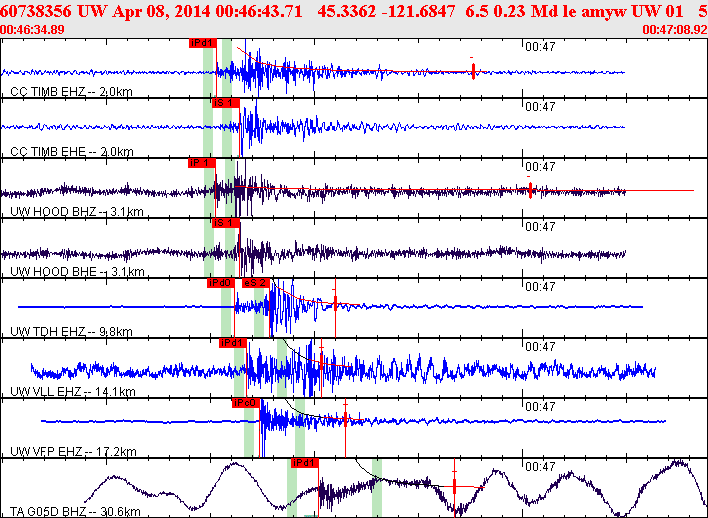Click the 00:47 time label on UW HOOD BHZ
This screenshot has height=518, width=708.
[x=540, y=167]
